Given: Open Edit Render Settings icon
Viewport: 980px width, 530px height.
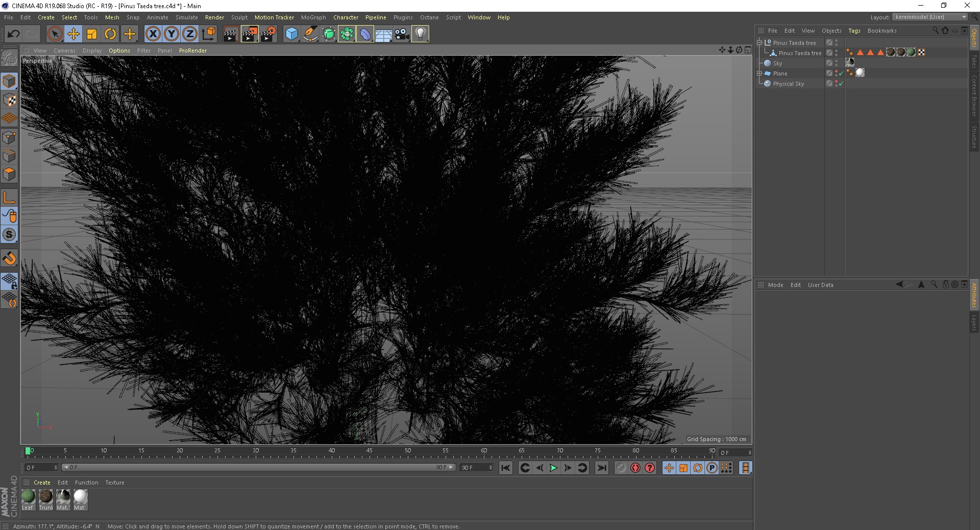Looking at the screenshot, I should point(268,34).
